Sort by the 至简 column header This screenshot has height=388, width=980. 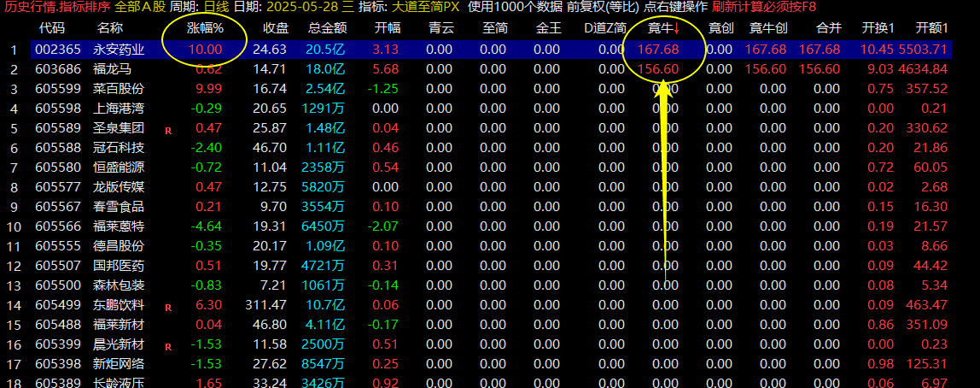pos(493,28)
